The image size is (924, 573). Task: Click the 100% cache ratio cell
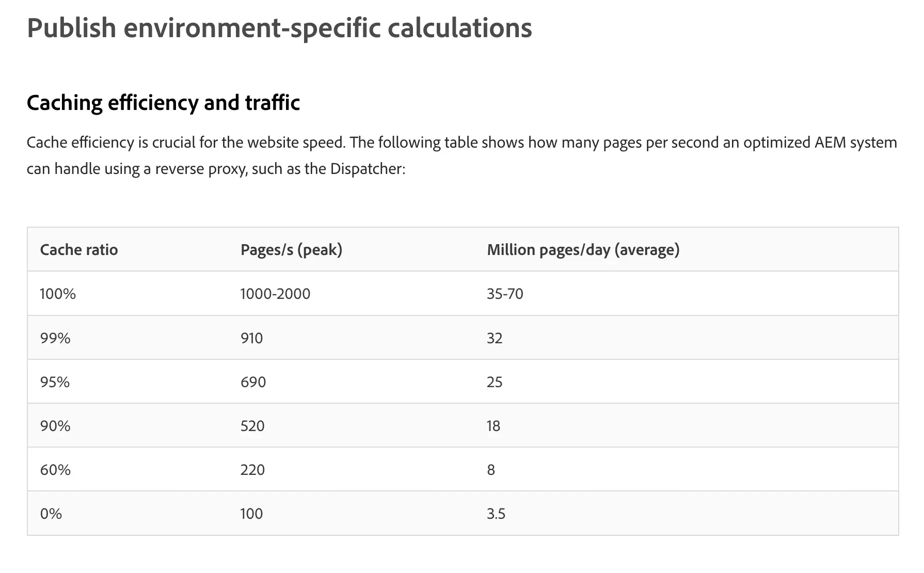58,294
